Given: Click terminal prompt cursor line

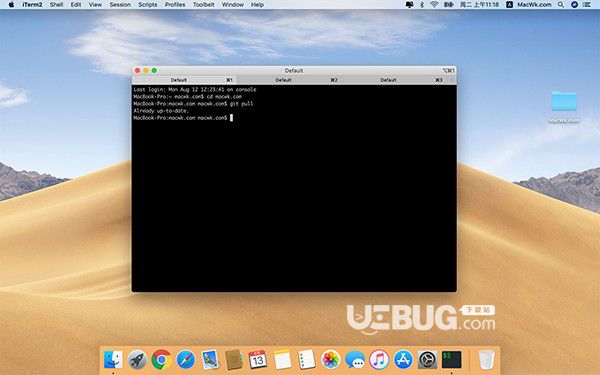Looking at the screenshot, I should (x=183, y=118).
